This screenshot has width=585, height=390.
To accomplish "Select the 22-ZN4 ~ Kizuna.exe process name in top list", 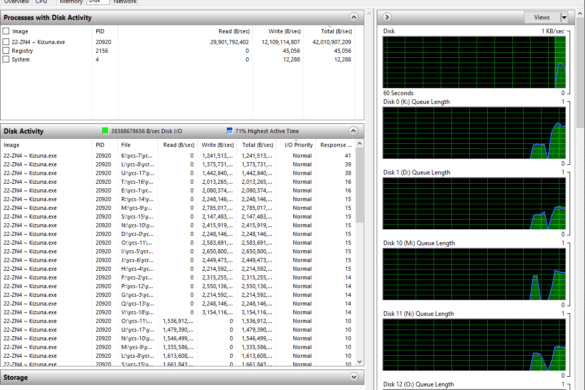I will point(38,42).
